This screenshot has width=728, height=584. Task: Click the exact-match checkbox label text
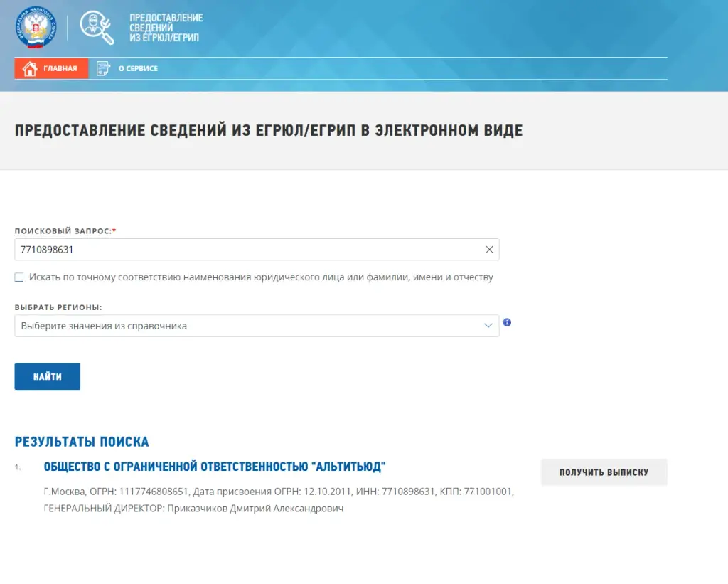(x=261, y=277)
